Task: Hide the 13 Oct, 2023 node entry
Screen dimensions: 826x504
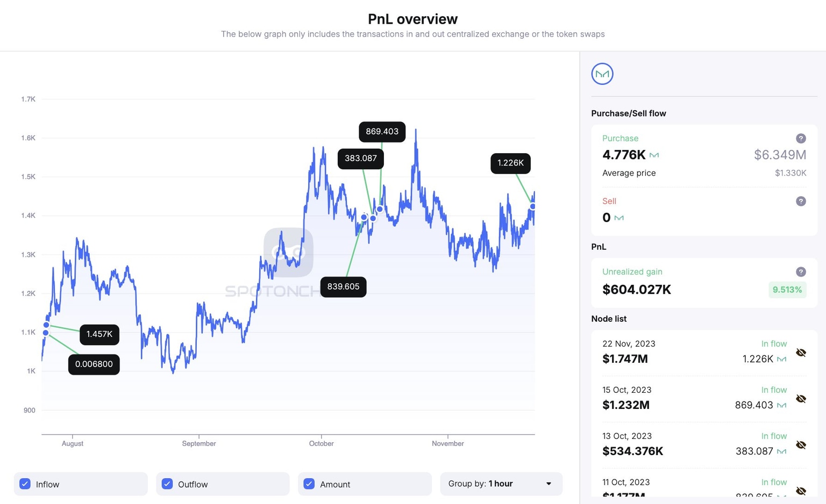Action: [801, 445]
